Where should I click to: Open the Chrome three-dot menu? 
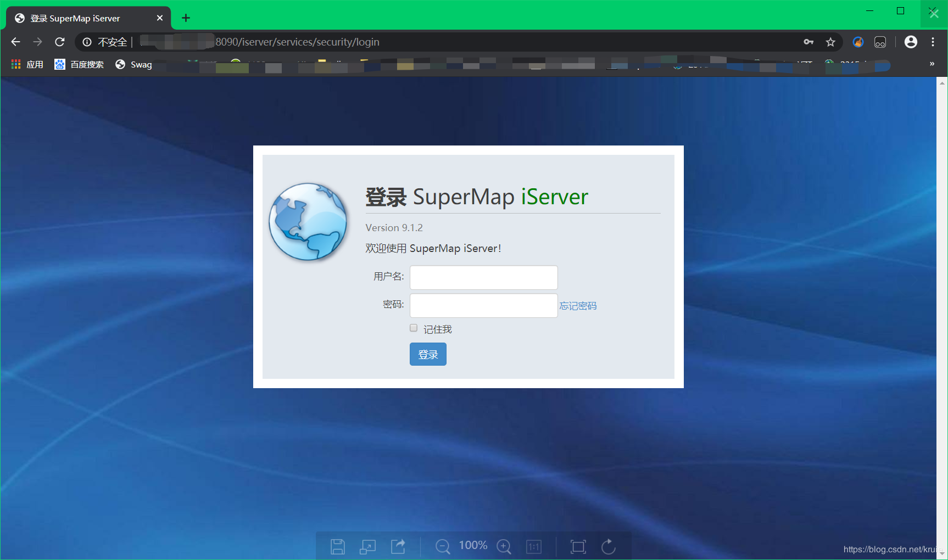[932, 42]
